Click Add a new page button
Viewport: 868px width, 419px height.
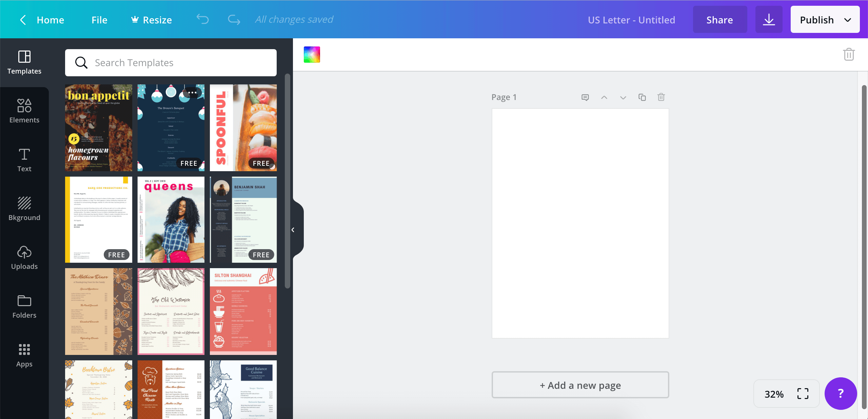point(580,385)
